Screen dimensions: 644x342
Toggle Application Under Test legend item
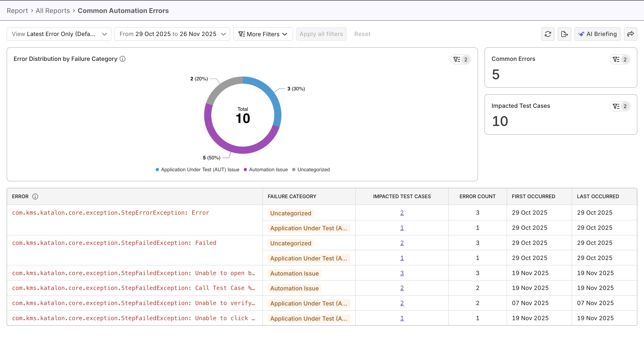(197, 170)
